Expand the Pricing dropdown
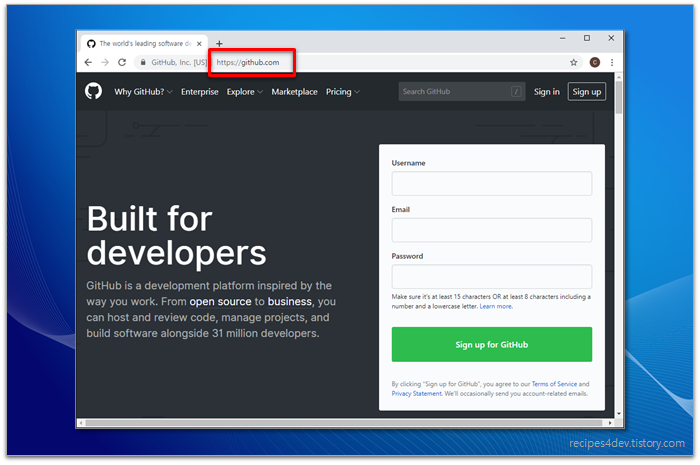The height and width of the screenshot is (465, 700). pyautogui.click(x=342, y=92)
